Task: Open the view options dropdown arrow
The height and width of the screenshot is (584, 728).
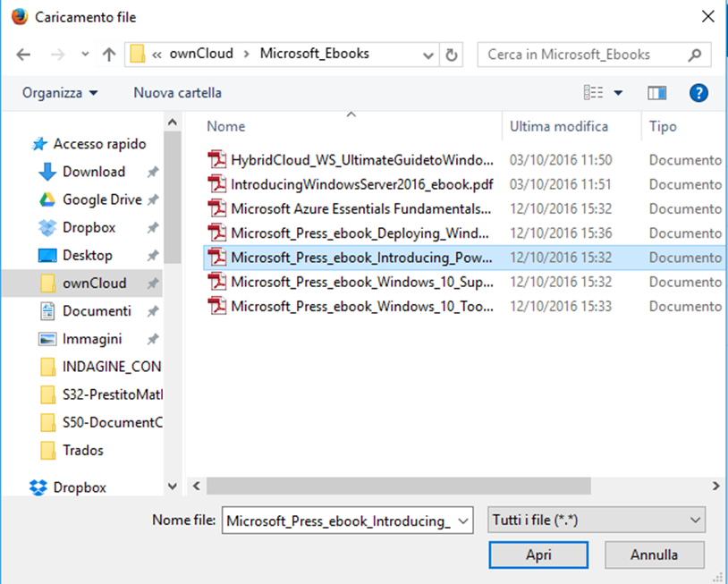Action: 618,93
